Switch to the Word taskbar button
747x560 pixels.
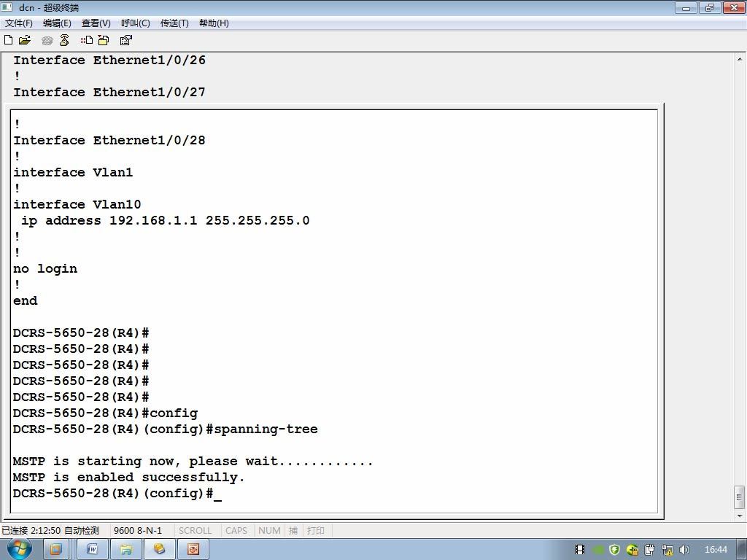pos(93,550)
